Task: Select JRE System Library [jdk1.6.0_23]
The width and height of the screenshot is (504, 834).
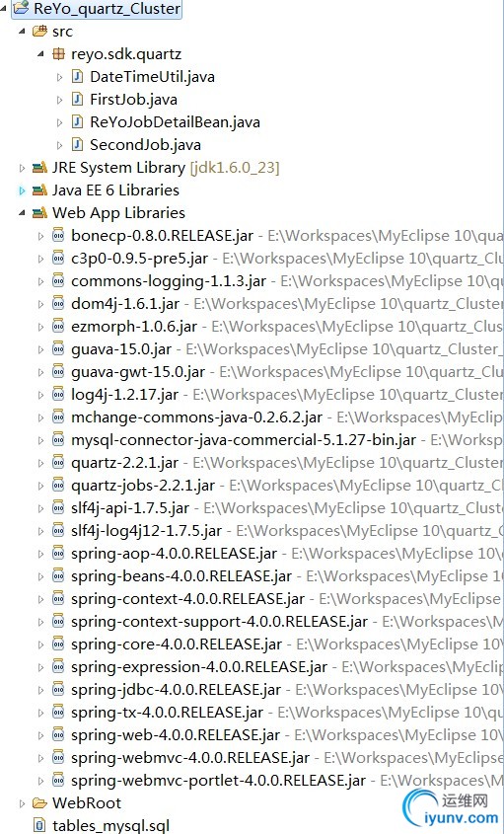Action: 166,168
